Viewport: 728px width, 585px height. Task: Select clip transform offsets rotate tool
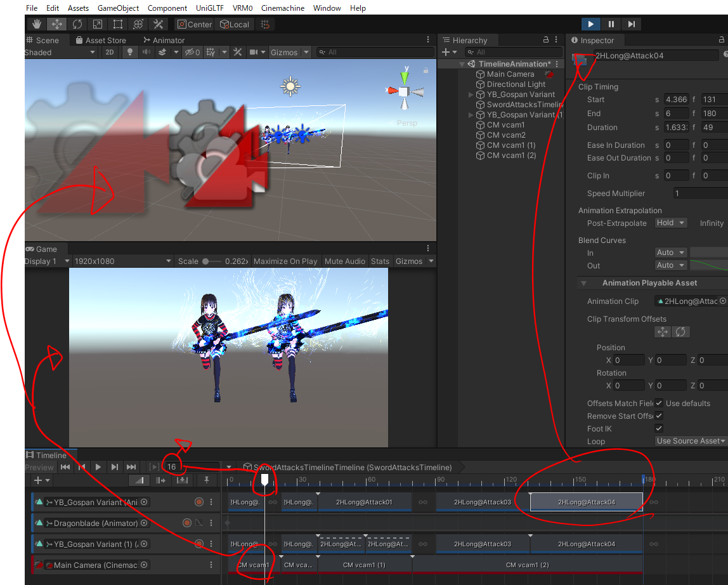click(x=680, y=332)
